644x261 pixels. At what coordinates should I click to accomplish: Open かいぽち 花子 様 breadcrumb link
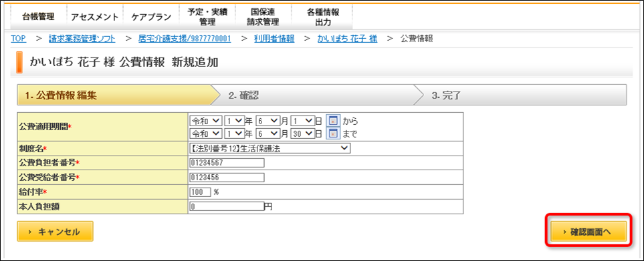(x=347, y=39)
